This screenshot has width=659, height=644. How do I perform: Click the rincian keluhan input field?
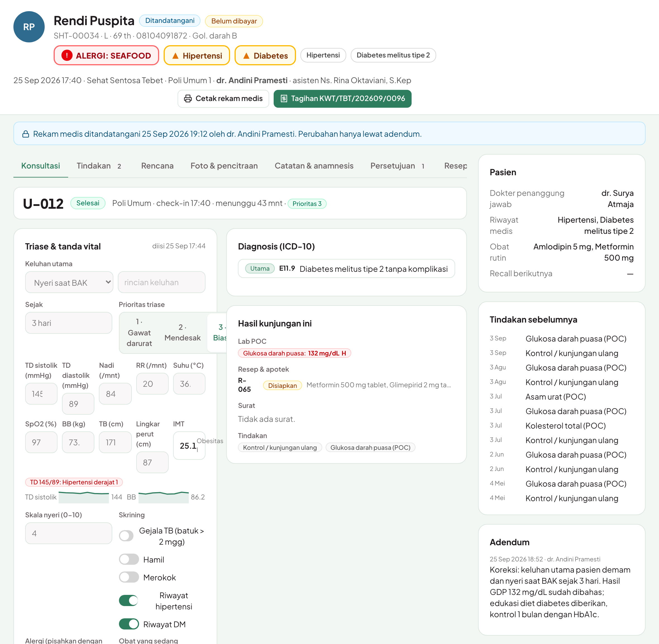(162, 282)
